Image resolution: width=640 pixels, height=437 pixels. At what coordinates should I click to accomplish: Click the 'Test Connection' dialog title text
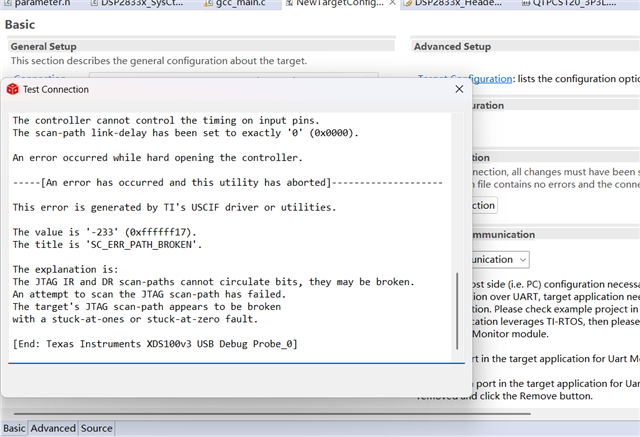click(x=56, y=89)
